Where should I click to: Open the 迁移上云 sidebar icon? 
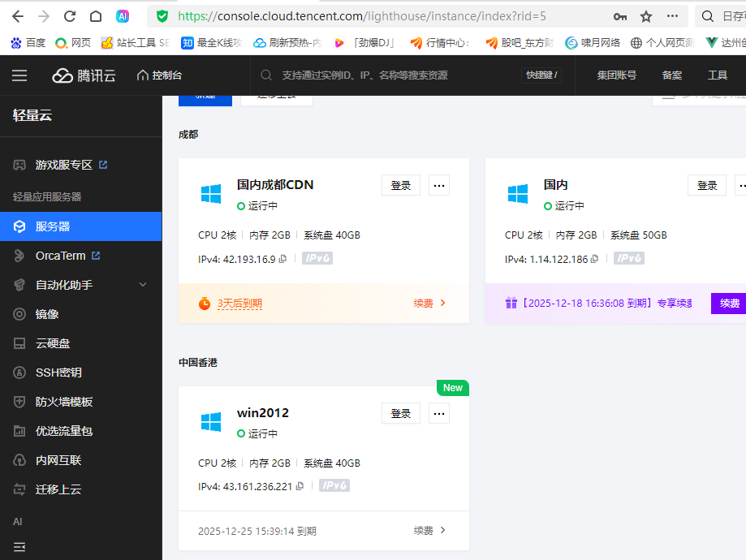click(x=18, y=489)
